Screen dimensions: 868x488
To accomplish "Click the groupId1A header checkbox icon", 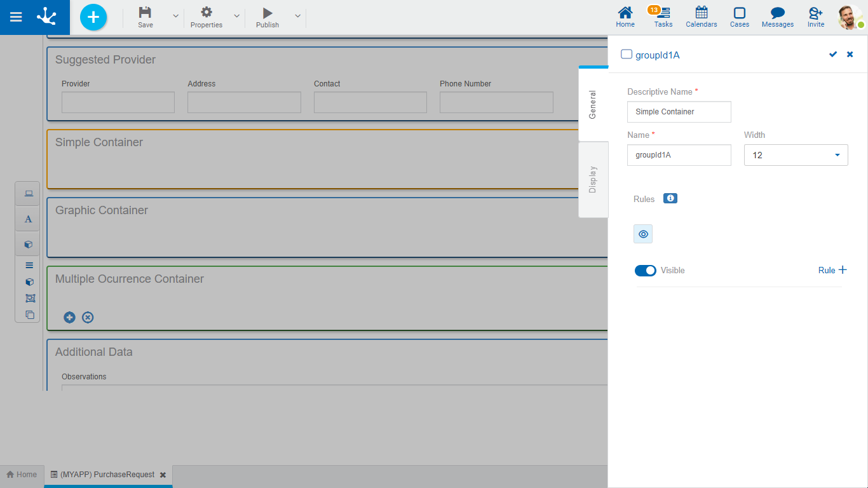I will tap(627, 55).
